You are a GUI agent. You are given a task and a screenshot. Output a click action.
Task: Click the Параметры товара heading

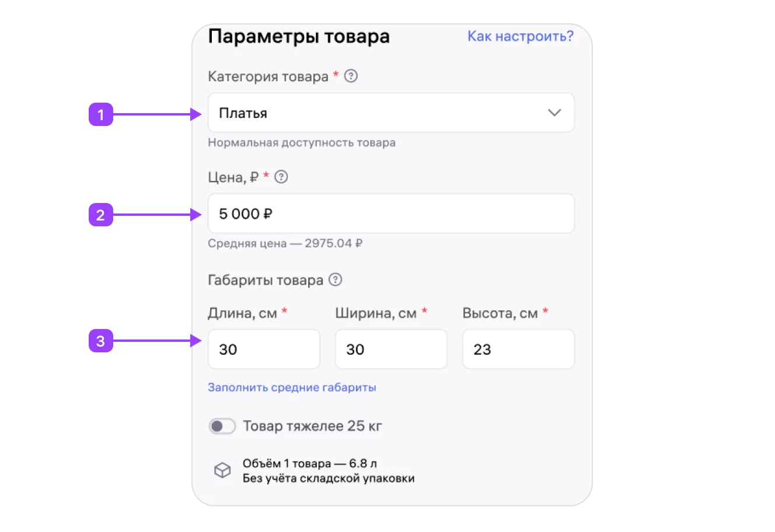[299, 36]
